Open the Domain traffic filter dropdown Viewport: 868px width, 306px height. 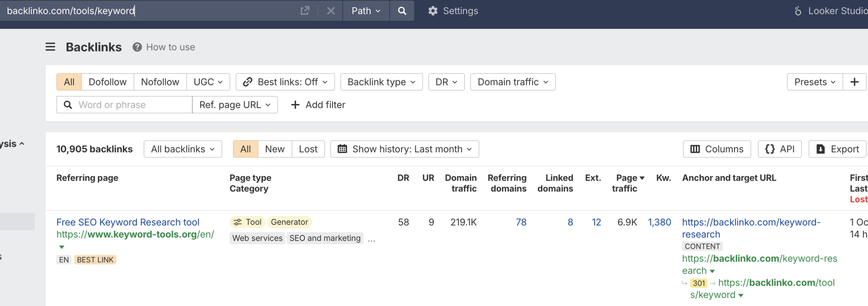click(x=512, y=82)
